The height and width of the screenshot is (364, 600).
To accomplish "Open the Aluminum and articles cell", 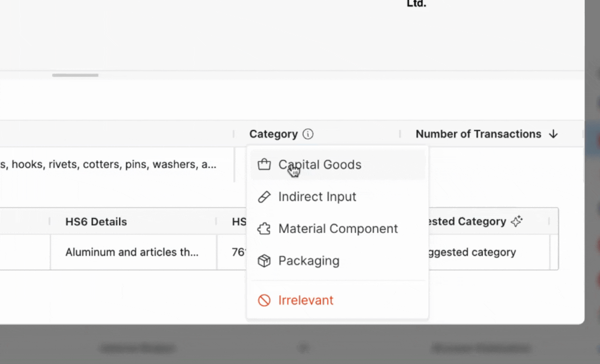I will coord(132,253).
